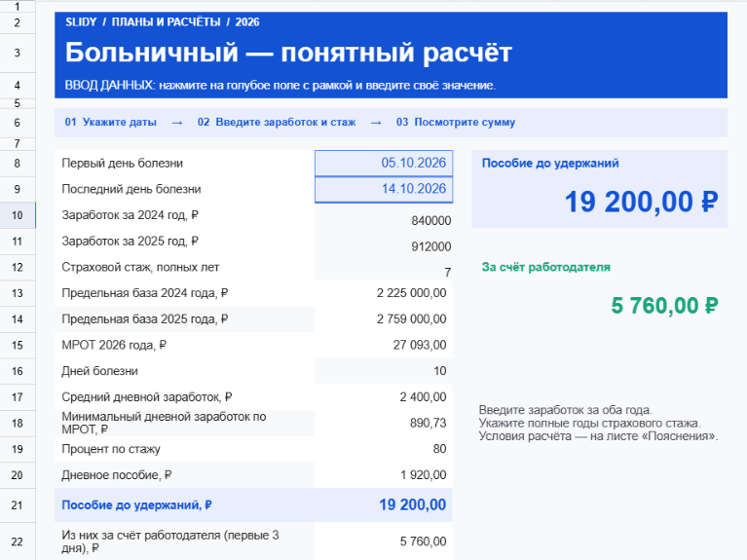747x560 pixels.
Task: Click the label 'Последний день болезни'
Action: [131, 189]
